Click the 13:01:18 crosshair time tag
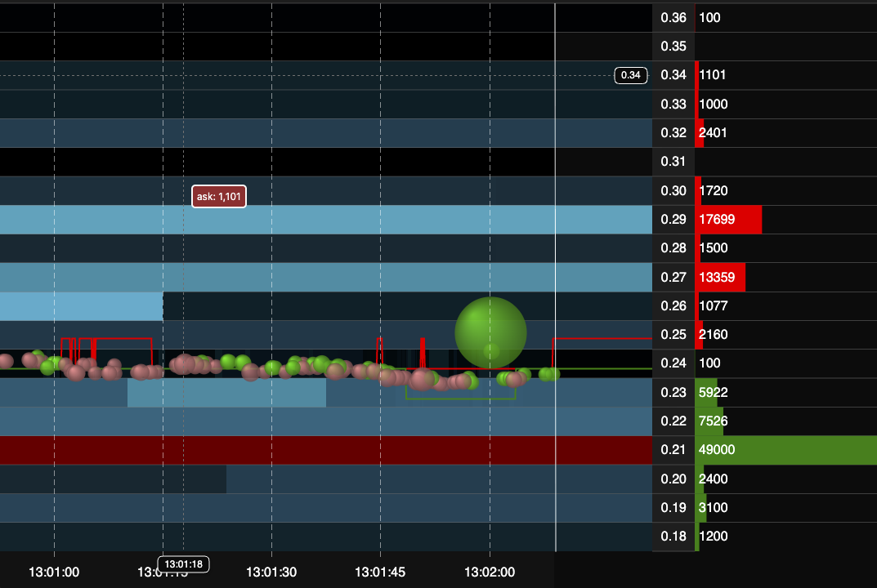 click(183, 564)
